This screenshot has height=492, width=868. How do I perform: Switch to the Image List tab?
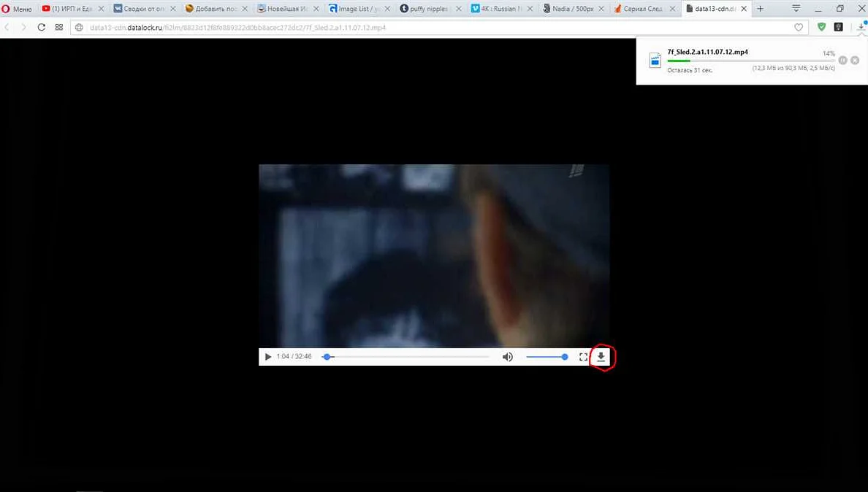point(358,9)
